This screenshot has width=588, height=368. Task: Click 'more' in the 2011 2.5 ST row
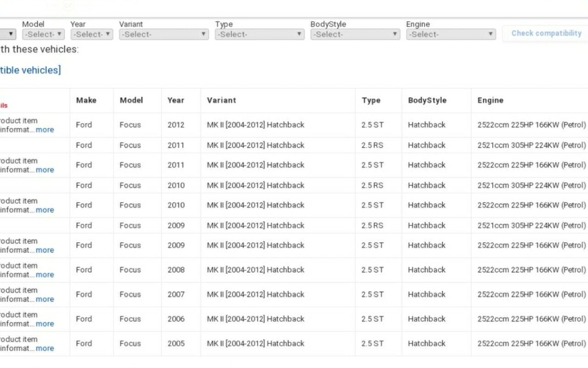point(45,170)
